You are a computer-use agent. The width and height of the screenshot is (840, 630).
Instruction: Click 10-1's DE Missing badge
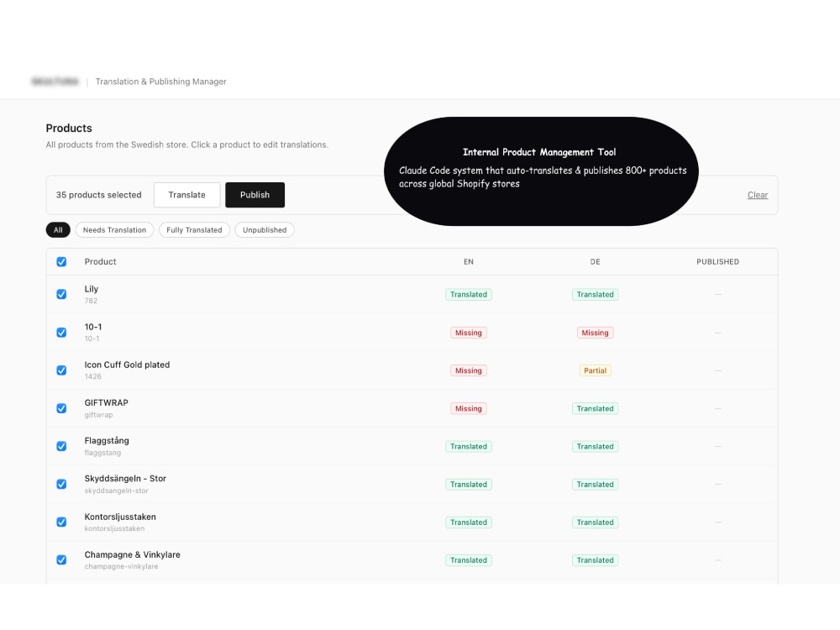(596, 333)
